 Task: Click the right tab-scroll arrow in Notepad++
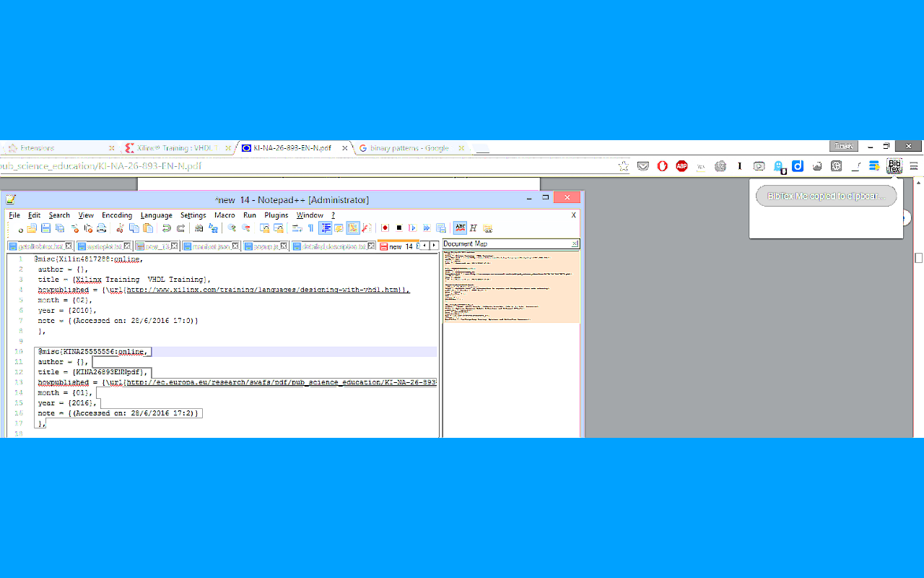[x=434, y=246]
